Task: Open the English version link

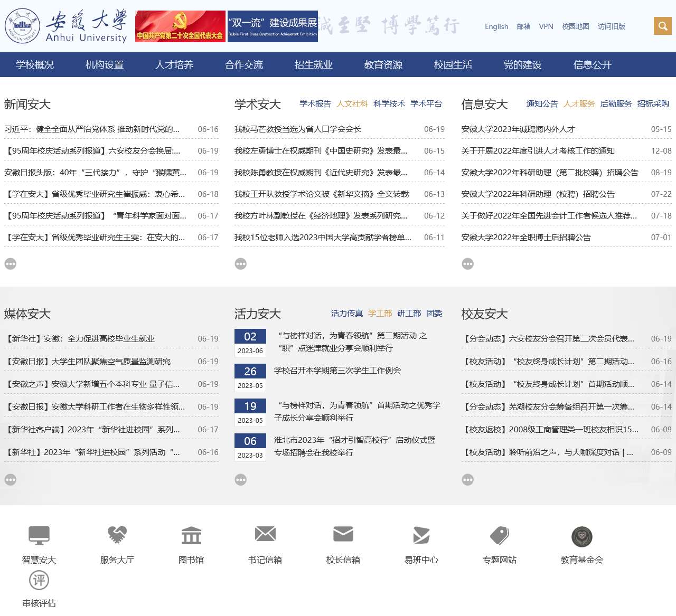Action: pyautogui.click(x=496, y=26)
